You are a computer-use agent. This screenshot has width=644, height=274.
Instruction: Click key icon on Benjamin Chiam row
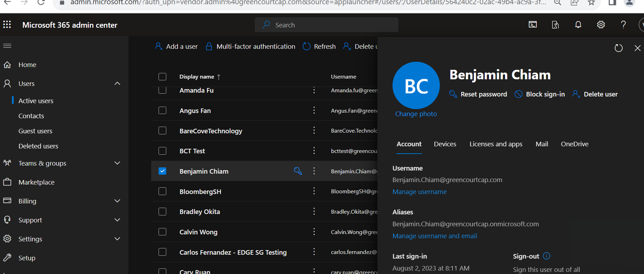(298, 171)
